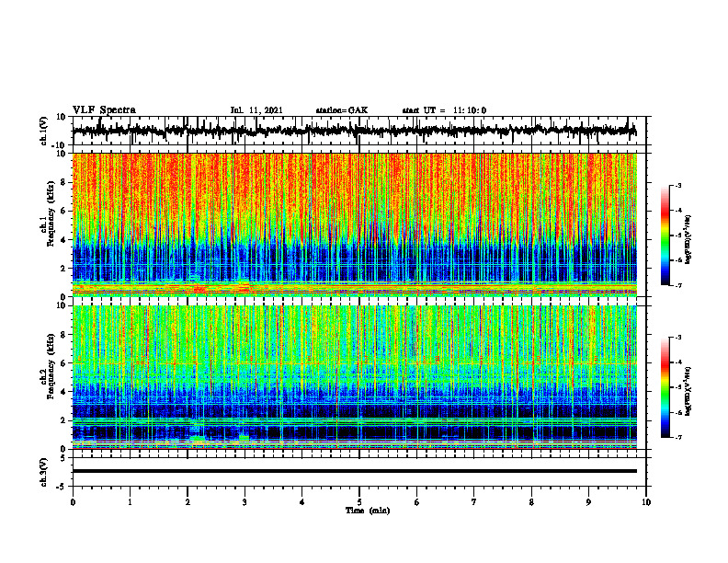Click the "-7" label on ch.2 color bar
Image resolution: width=728 pixels, height=563 pixels.
point(677,437)
